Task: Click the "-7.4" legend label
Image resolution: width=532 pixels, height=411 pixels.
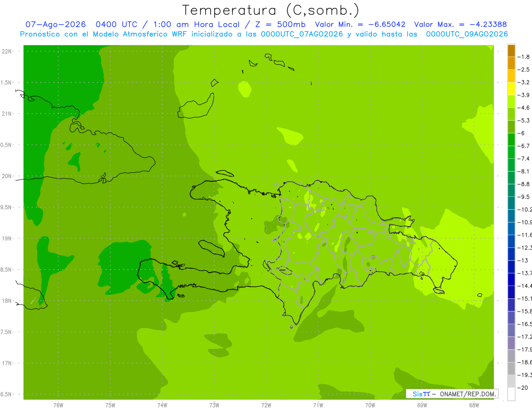Action: pos(524,159)
